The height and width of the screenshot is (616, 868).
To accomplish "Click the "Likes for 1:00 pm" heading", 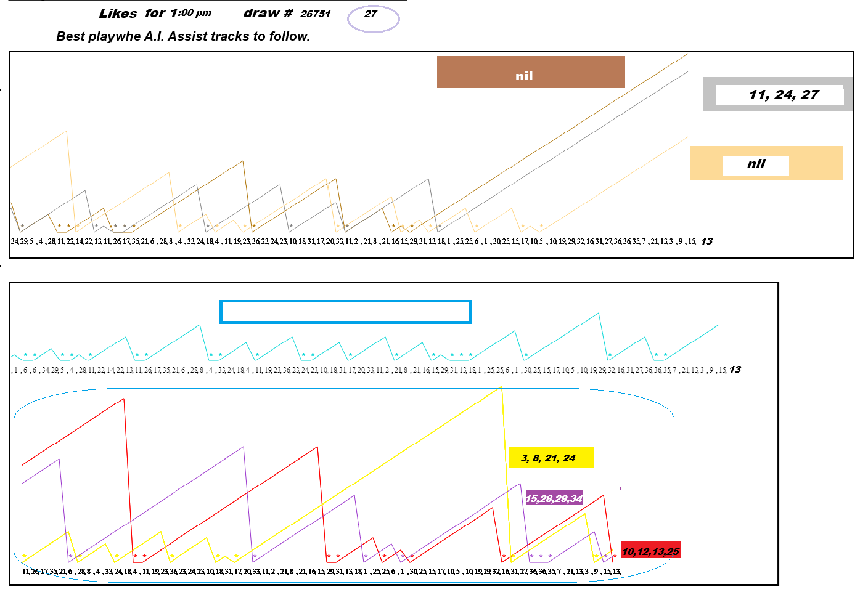I will [155, 14].
